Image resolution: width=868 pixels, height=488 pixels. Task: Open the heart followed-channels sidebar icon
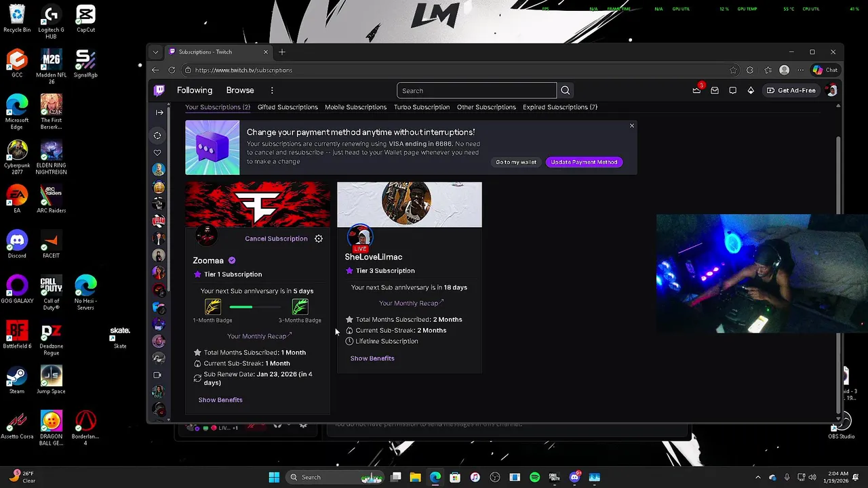tap(157, 152)
